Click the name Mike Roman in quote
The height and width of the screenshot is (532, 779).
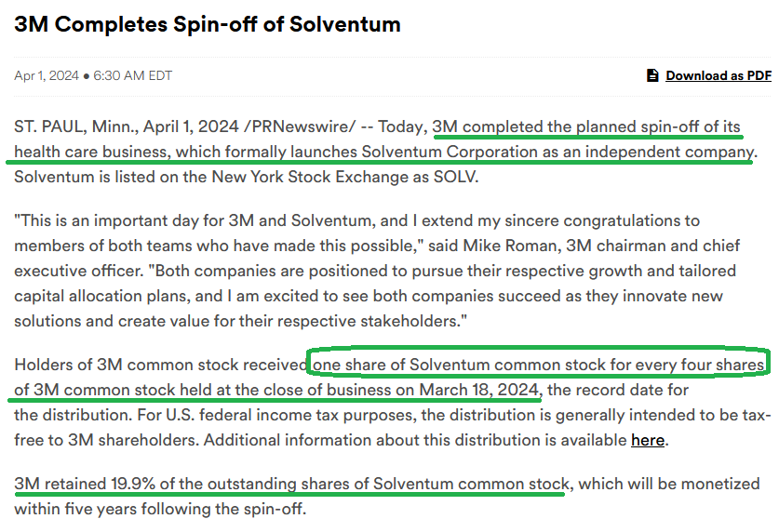pos(511,246)
